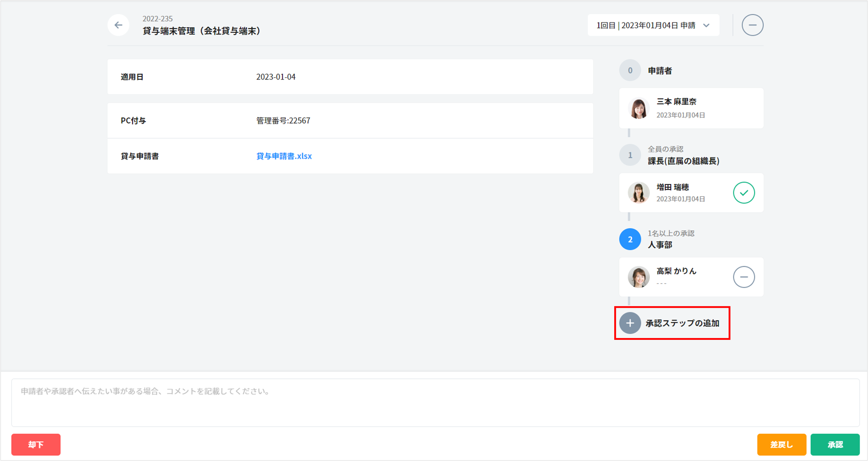This screenshot has height=461, width=868.
Task: Click the back arrow icon
Action: (x=118, y=25)
